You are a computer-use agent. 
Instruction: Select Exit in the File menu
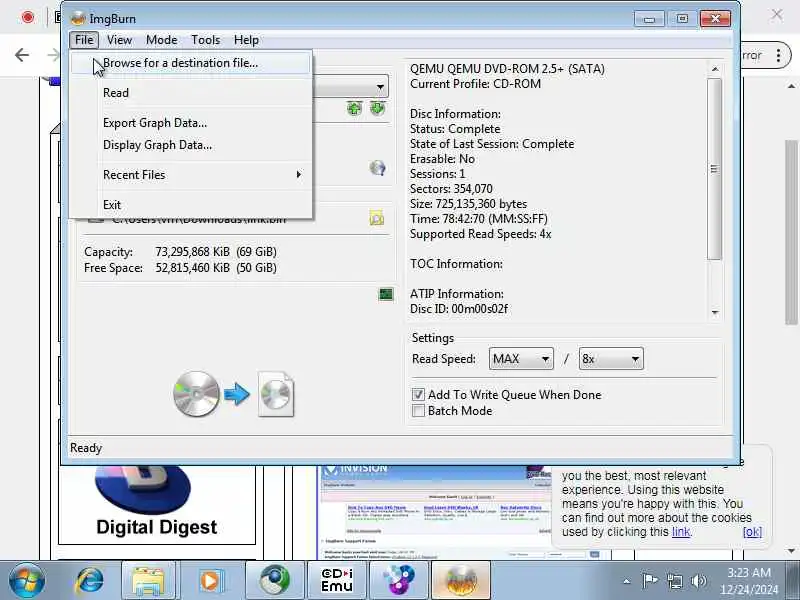coord(190,205)
